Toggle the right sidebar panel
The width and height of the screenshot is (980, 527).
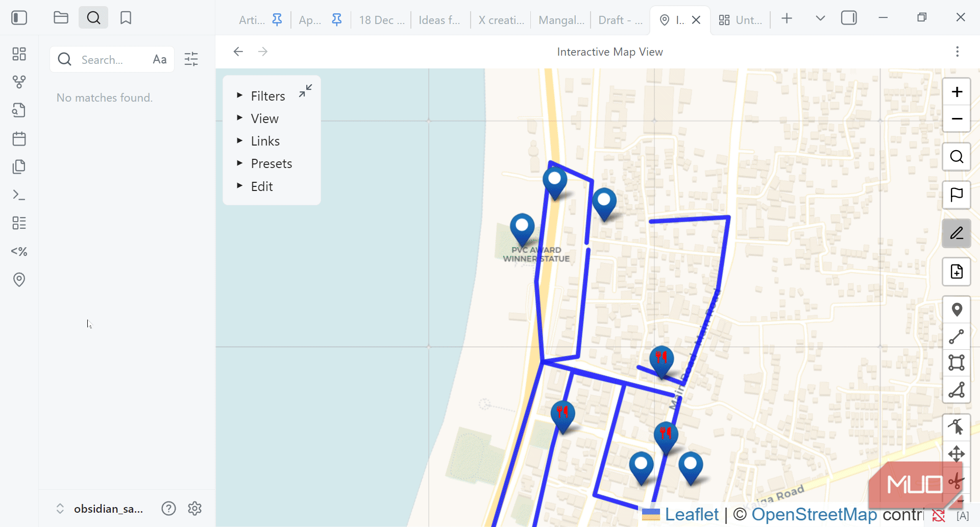[x=849, y=17]
